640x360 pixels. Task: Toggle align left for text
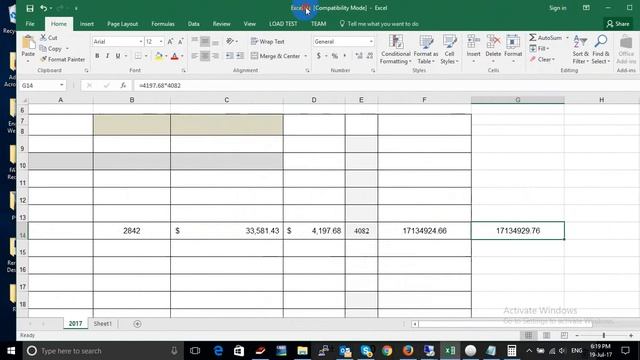coord(195,56)
